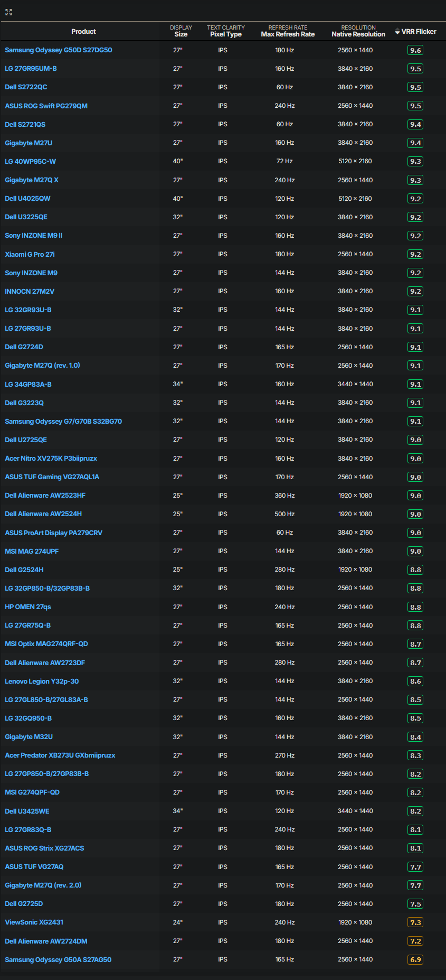Click the 7.3 score for ViewSonic XG2431
Image resolution: width=446 pixels, height=980 pixels.
(415, 922)
